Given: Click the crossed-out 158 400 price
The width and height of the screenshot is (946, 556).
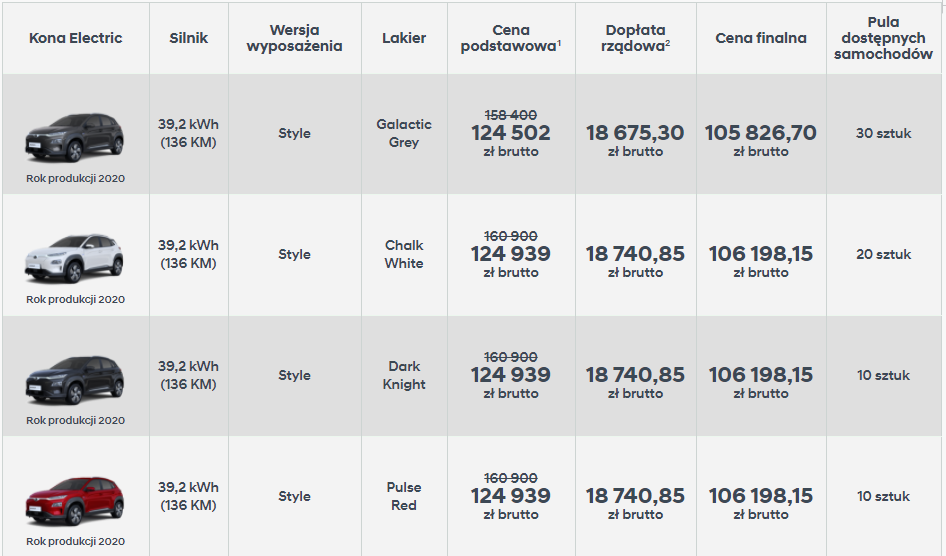Looking at the screenshot, I should point(510,114).
